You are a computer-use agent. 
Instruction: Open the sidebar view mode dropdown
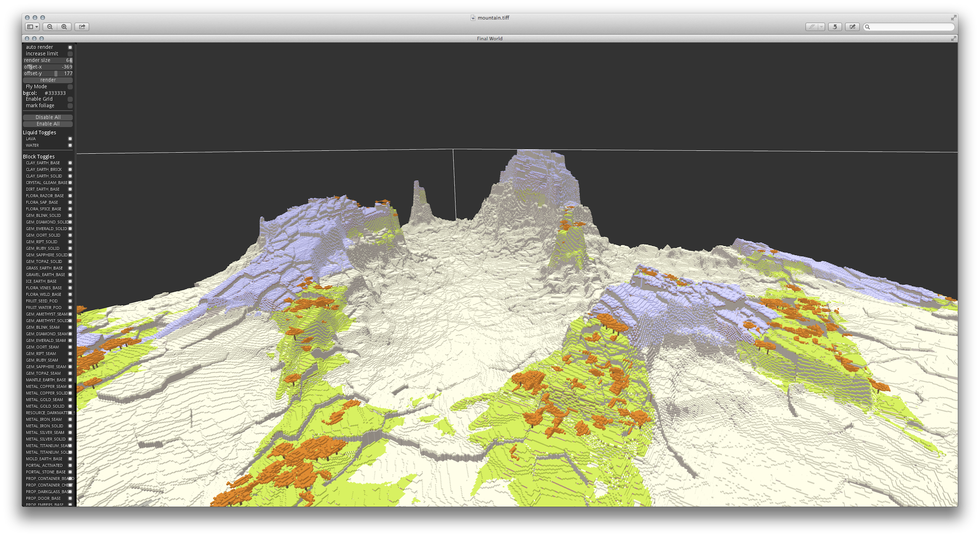[32, 27]
